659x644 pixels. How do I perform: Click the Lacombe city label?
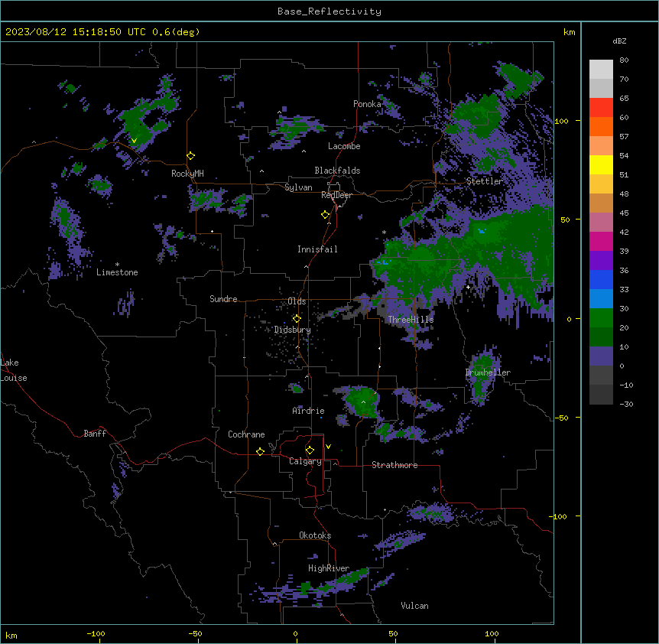pos(344,146)
